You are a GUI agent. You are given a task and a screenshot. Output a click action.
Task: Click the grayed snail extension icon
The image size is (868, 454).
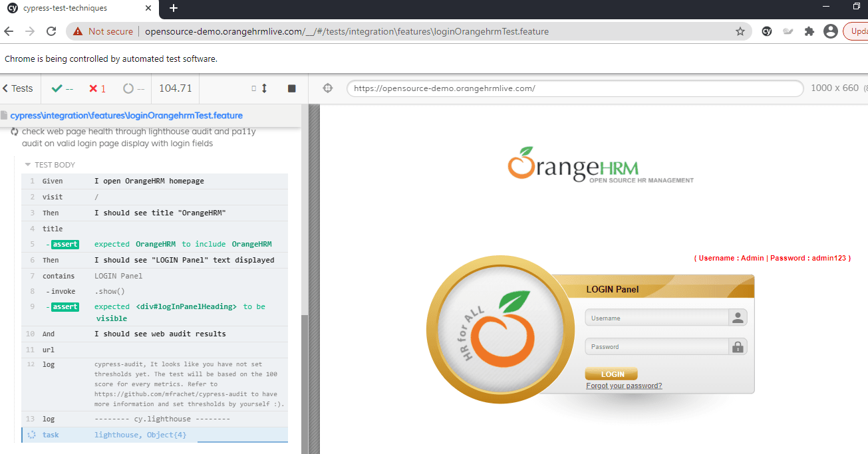788,31
